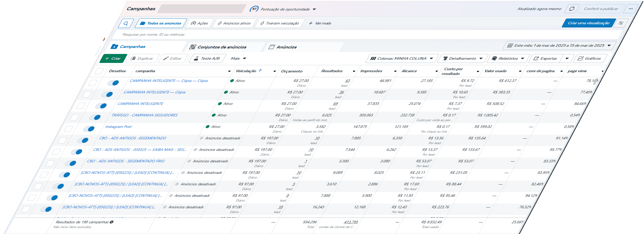Image resolution: width=644 pixels, height=234 pixels.
Task: Open the date range Este mês dropdown
Action: (x=559, y=45)
